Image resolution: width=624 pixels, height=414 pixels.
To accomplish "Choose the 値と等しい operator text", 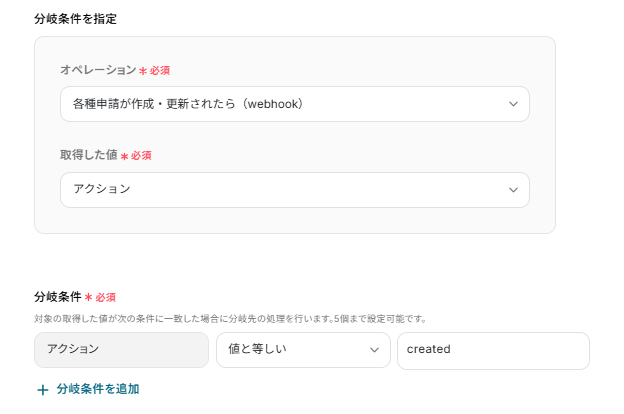I will tap(257, 350).
